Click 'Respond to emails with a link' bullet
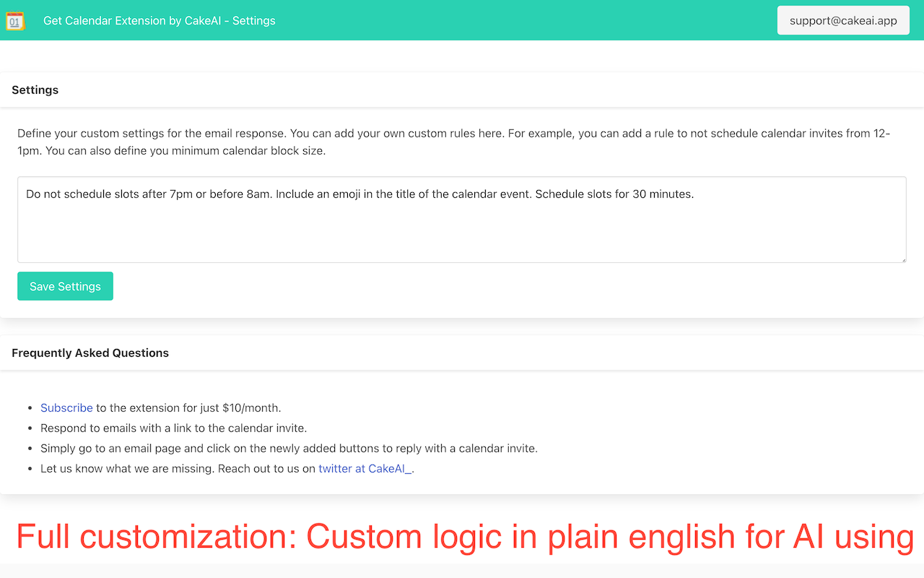Viewport: 924px width, 578px height. click(x=173, y=428)
